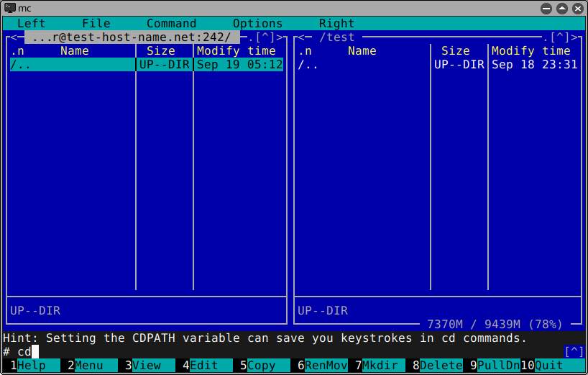The width and height of the screenshot is (588, 375).
Task: Sort right panel by Size column
Action: click(x=455, y=50)
